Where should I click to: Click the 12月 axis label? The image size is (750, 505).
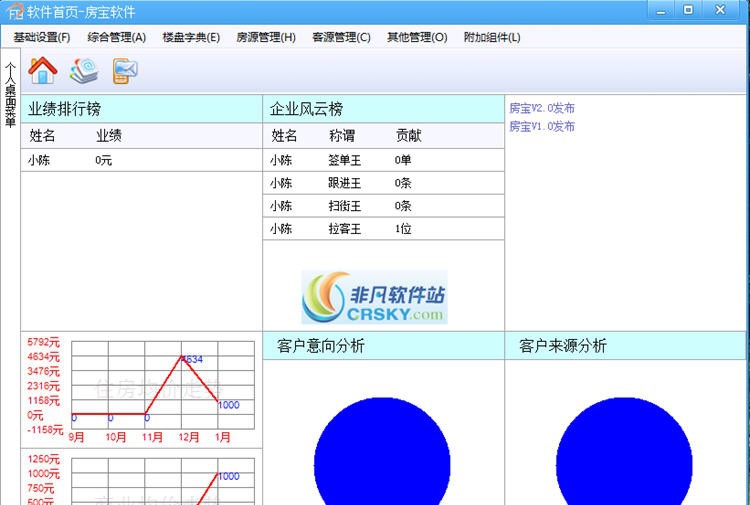click(x=188, y=437)
